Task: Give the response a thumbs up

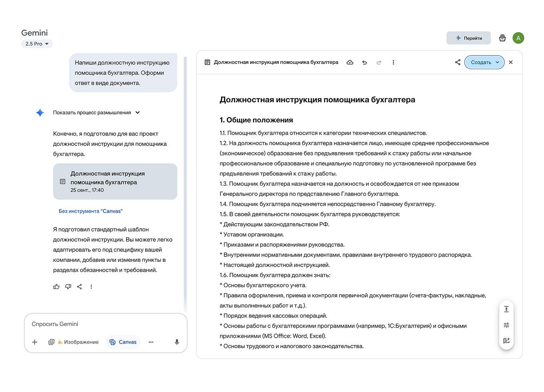Action: pos(56,287)
